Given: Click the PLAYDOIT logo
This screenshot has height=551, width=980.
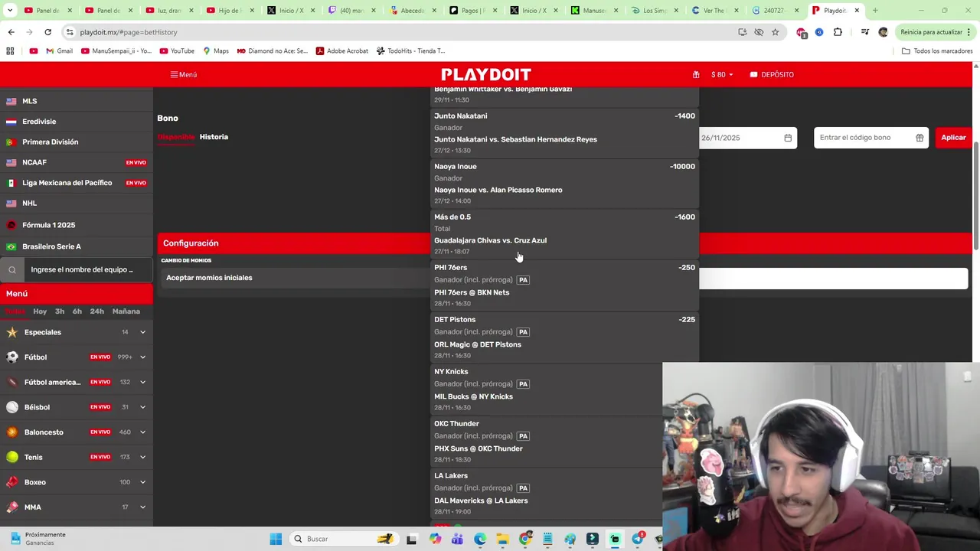Looking at the screenshot, I should point(486,74).
